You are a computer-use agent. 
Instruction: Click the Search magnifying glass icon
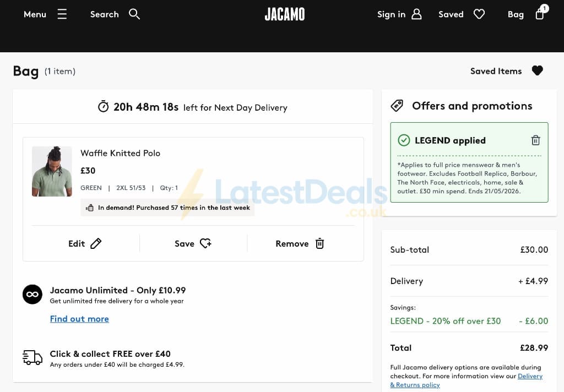pos(134,14)
